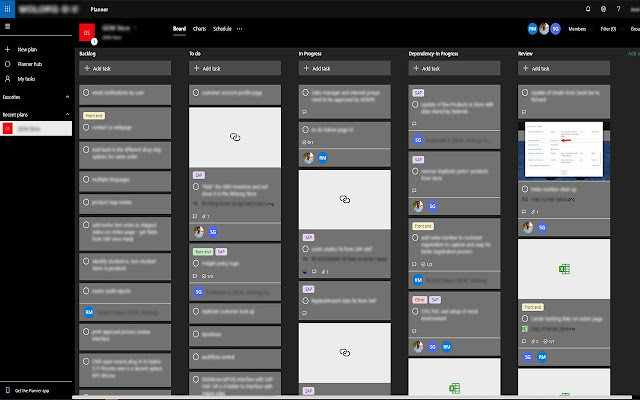This screenshot has height=400, width=640.
Task: Switch to the Charts tab
Action: click(x=200, y=29)
